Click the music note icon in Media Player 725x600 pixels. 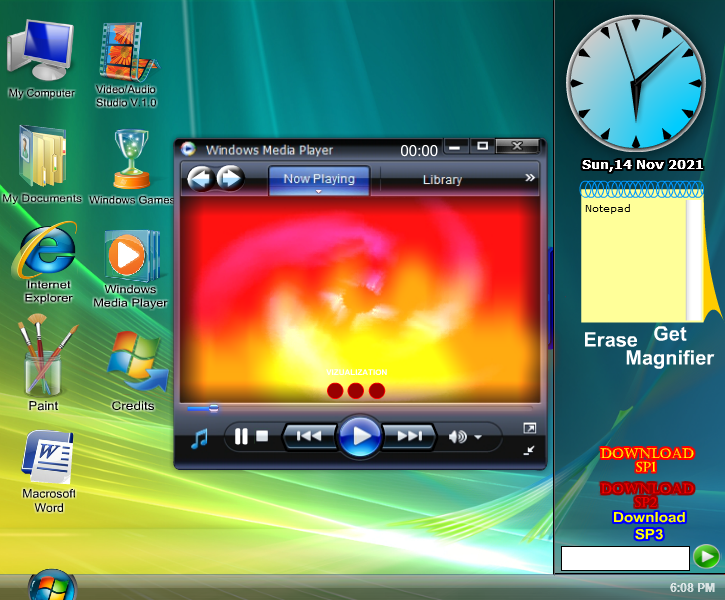(x=199, y=439)
